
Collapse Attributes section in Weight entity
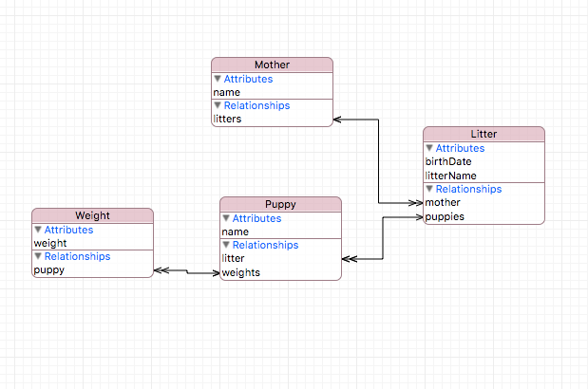(x=38, y=230)
